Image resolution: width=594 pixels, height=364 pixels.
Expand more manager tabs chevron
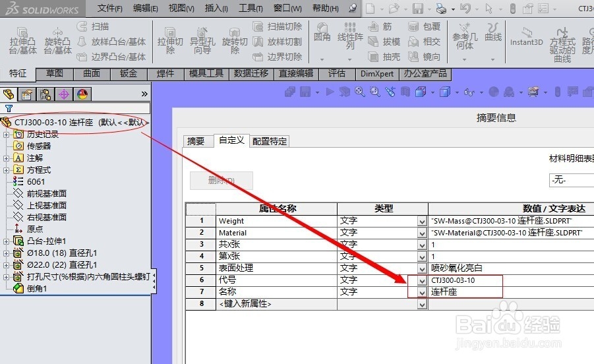pos(144,94)
